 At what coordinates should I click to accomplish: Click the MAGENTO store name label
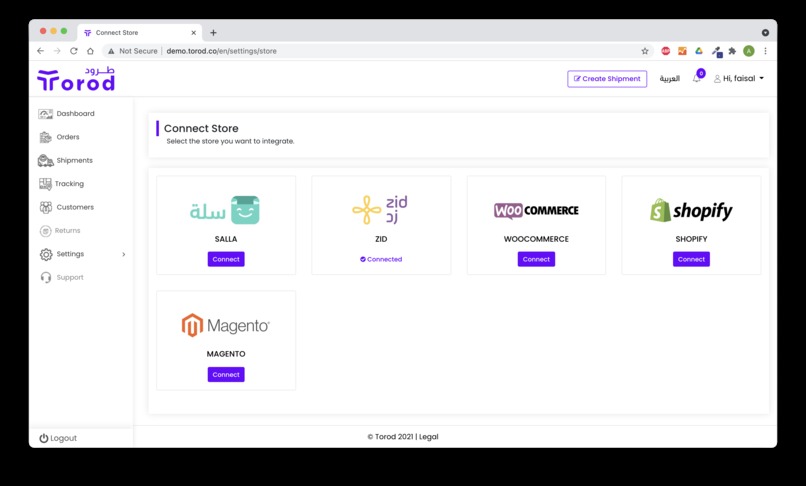click(226, 354)
